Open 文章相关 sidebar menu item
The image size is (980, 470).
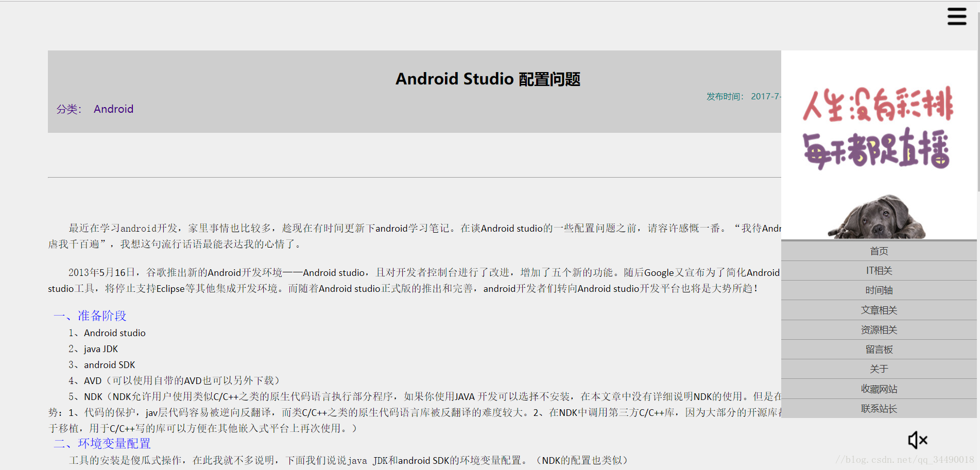pyautogui.click(x=879, y=310)
